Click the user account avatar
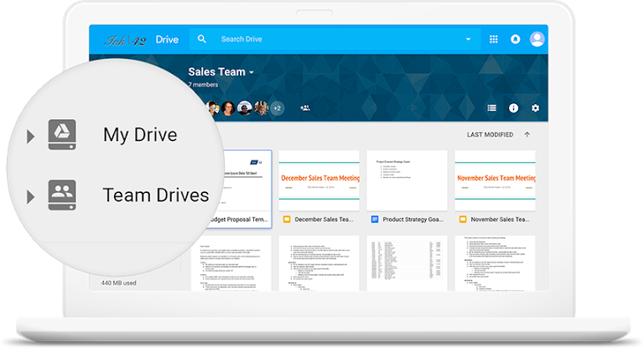644x349 pixels. [x=538, y=39]
